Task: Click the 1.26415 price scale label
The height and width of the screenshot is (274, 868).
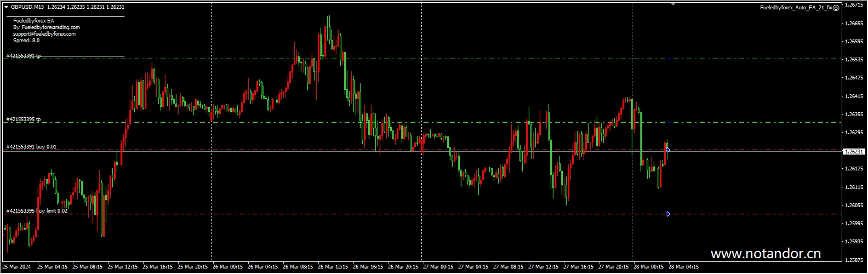Action: click(x=854, y=96)
